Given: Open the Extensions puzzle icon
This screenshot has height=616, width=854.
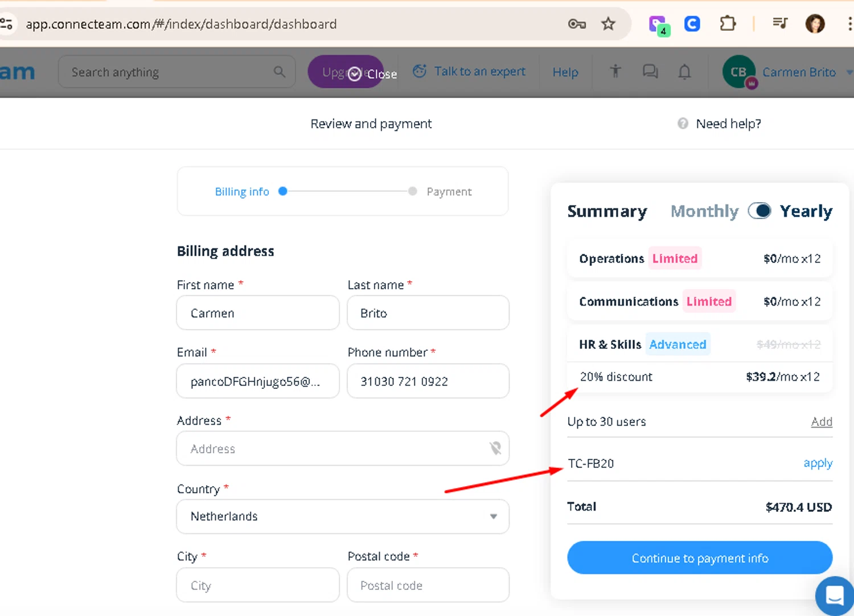Looking at the screenshot, I should coord(728,24).
